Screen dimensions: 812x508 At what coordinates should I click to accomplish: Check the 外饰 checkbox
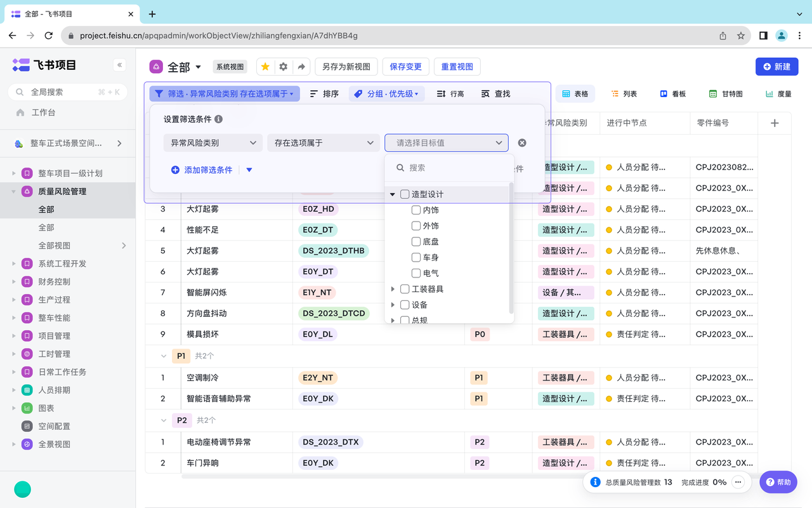pyautogui.click(x=416, y=226)
